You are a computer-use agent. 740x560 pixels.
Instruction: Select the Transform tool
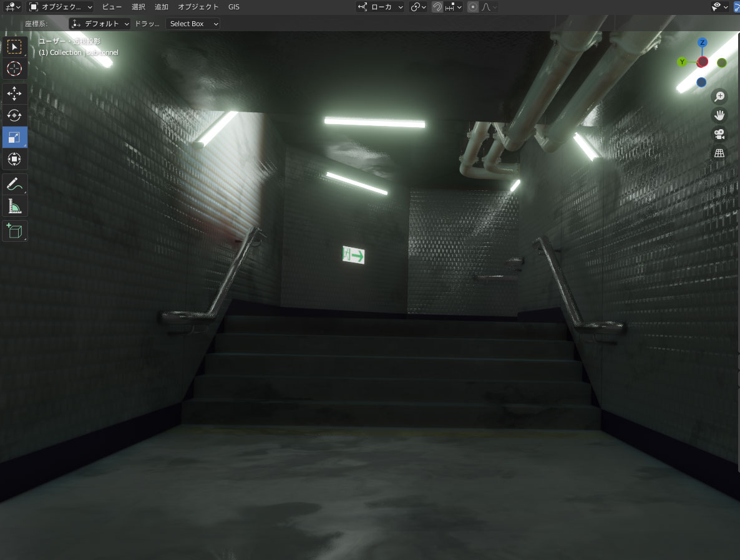pyautogui.click(x=14, y=159)
